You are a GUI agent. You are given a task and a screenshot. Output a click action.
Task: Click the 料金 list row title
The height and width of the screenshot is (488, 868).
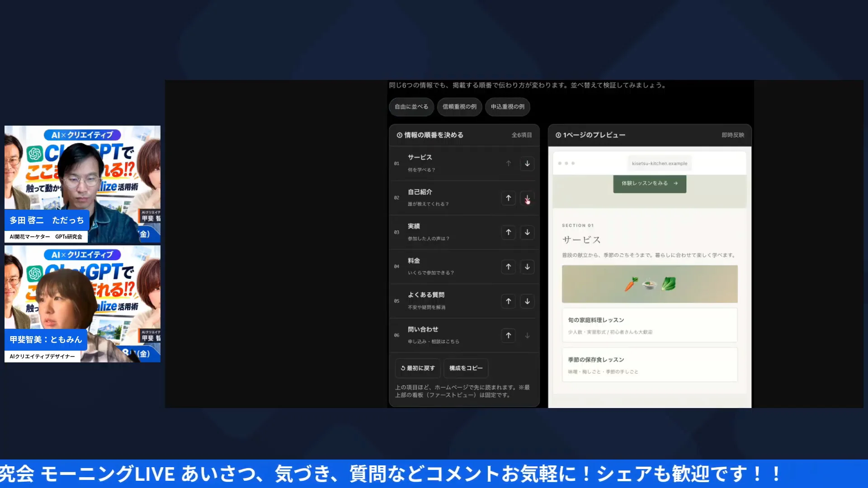[x=414, y=261]
